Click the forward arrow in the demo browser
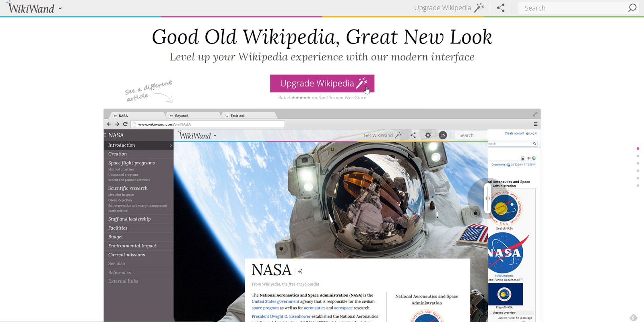The width and height of the screenshot is (644, 322). coord(117,124)
